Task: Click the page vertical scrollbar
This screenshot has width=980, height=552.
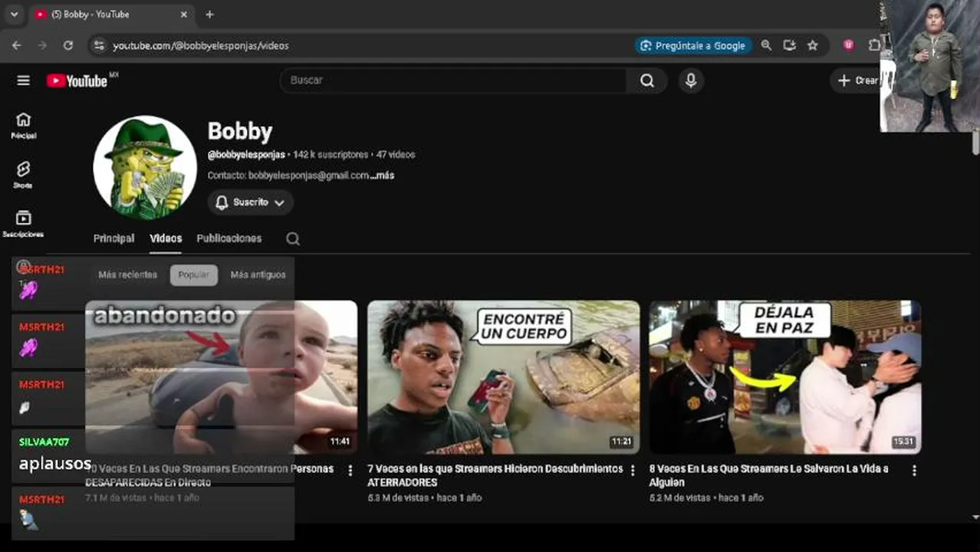Action: 975,144
